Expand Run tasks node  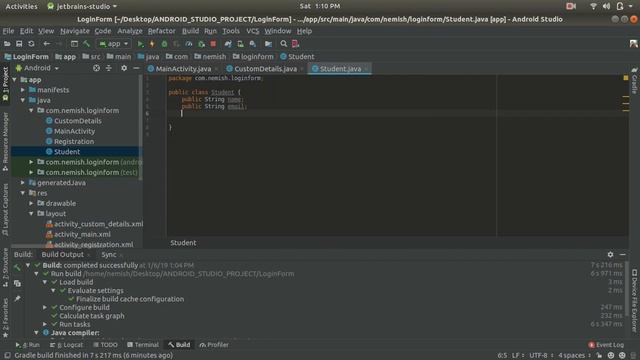pos(45,324)
